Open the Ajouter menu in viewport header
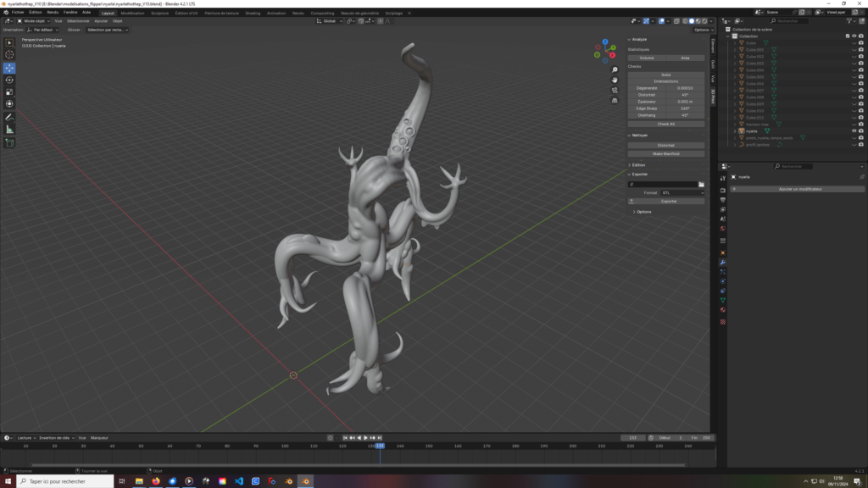Screen dimensions: 868x488 click(x=101, y=21)
